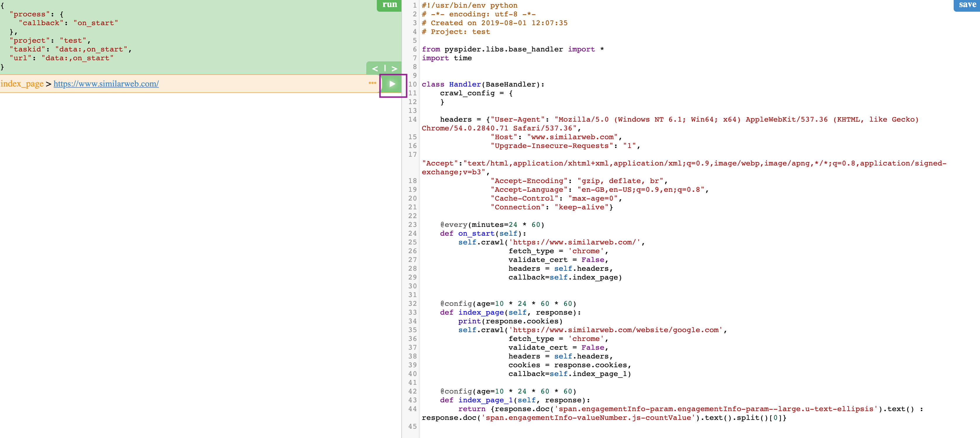Place cursor on the on_start function name
This screenshot has width=980, height=438.
point(476,233)
